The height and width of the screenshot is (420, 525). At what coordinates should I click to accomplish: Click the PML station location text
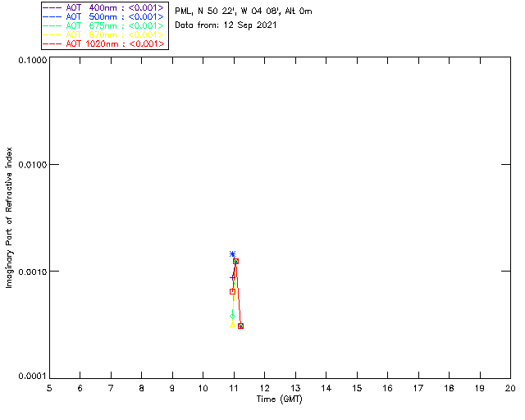(244, 11)
